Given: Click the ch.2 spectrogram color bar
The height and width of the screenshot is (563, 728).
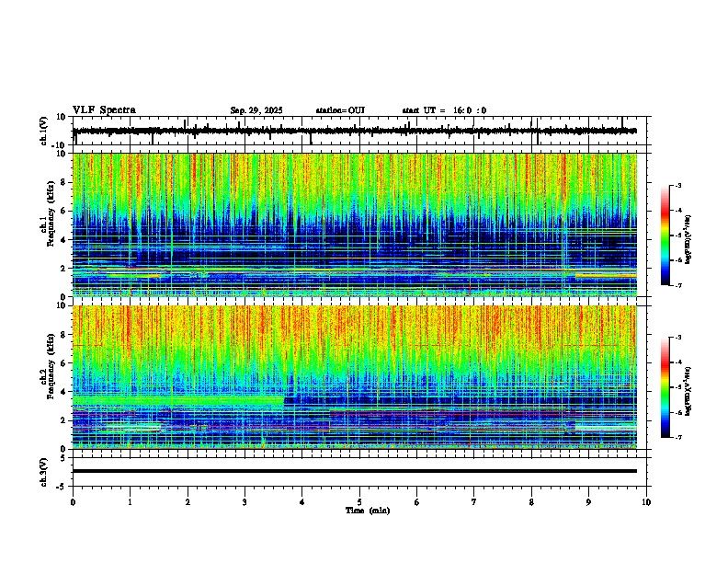Looking at the screenshot, I should point(665,387).
